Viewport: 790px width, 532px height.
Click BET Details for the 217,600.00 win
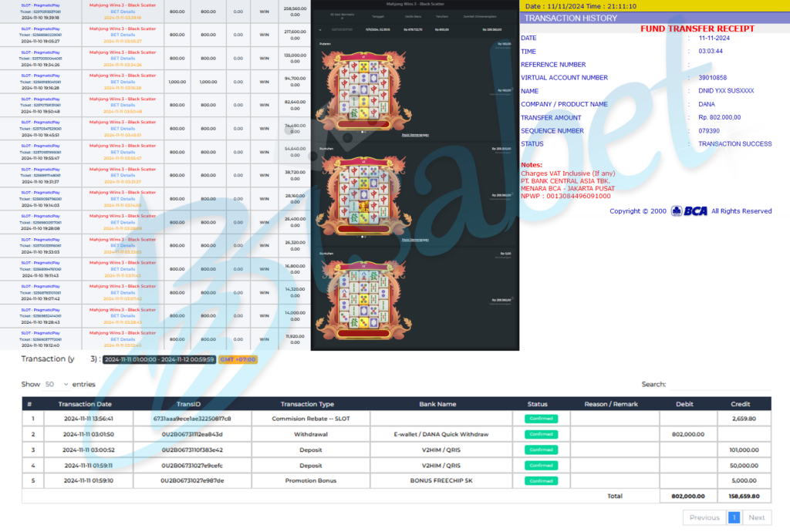pyautogui.click(x=123, y=35)
